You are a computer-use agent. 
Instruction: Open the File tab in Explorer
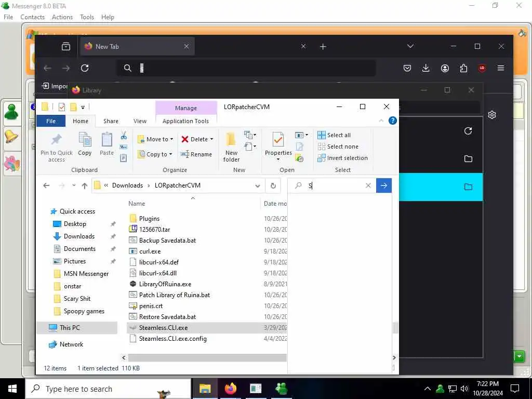click(51, 121)
